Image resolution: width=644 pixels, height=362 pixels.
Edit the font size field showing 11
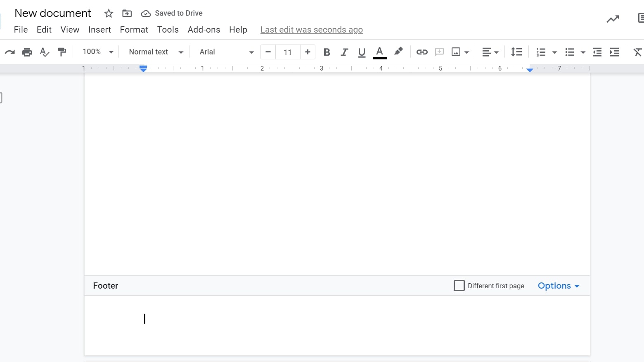[x=288, y=52]
